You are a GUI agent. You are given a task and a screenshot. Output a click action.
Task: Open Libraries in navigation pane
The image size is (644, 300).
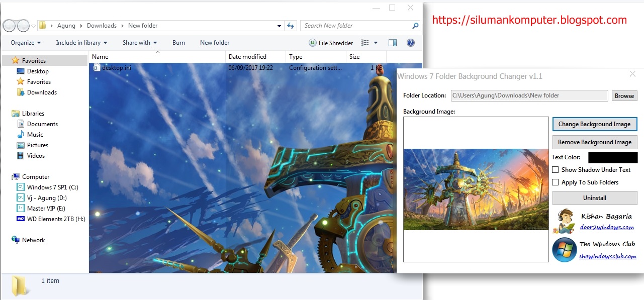[28, 114]
